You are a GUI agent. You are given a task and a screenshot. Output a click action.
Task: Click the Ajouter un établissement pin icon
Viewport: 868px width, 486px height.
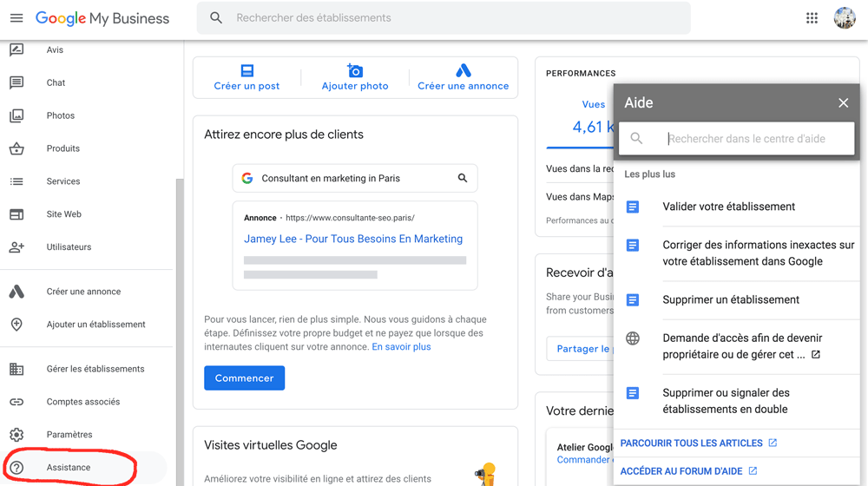click(16, 325)
